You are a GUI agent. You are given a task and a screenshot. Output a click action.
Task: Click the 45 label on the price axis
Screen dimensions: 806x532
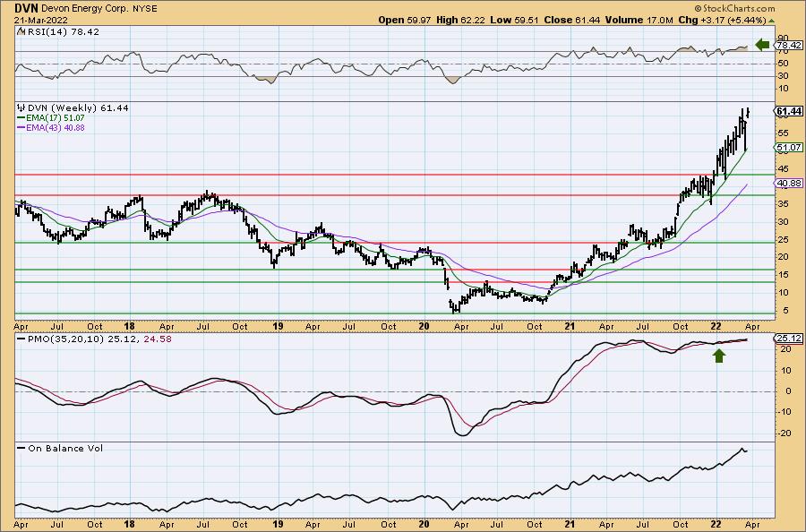(x=783, y=168)
